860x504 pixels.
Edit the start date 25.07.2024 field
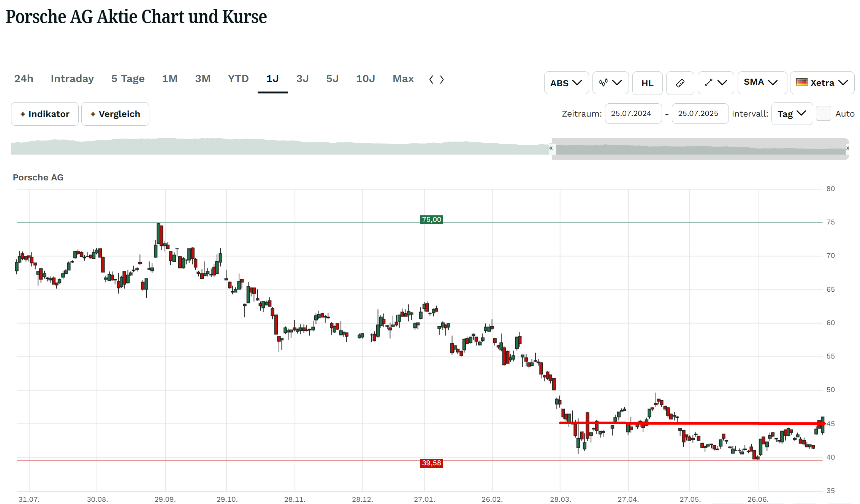coord(633,114)
